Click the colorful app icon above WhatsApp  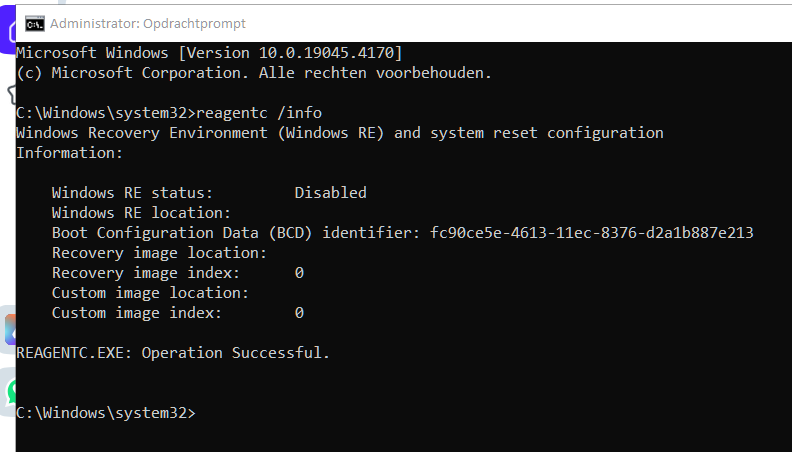point(9,328)
